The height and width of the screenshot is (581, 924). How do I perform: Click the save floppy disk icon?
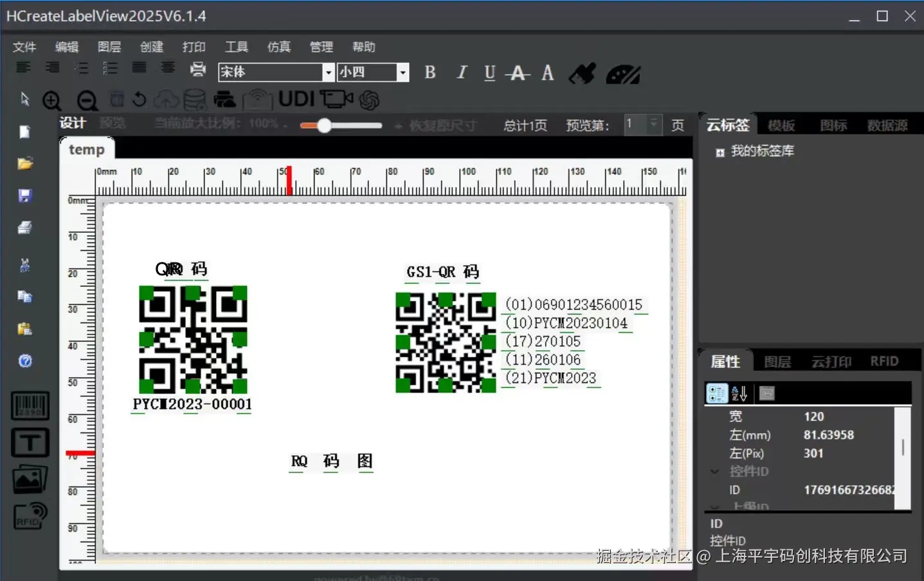coord(25,196)
